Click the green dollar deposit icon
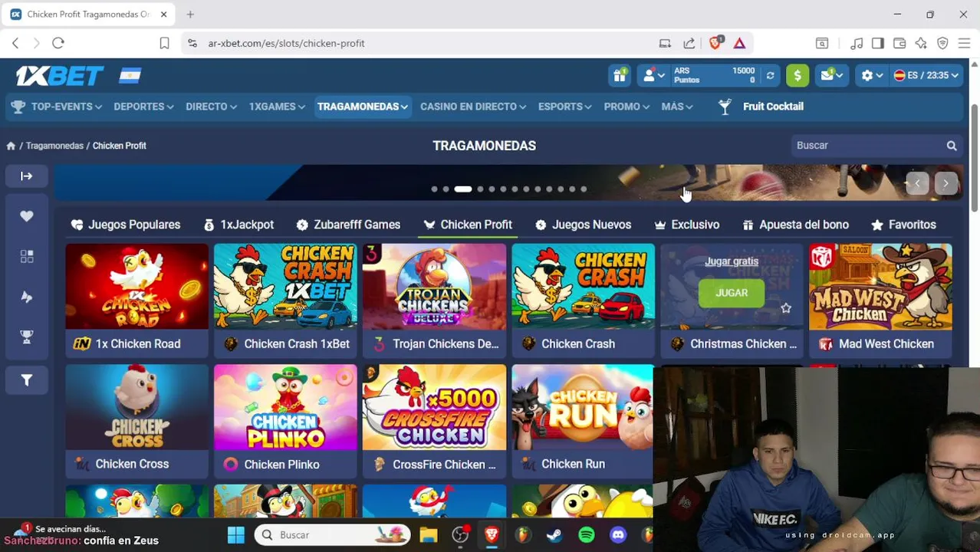 pos(797,75)
